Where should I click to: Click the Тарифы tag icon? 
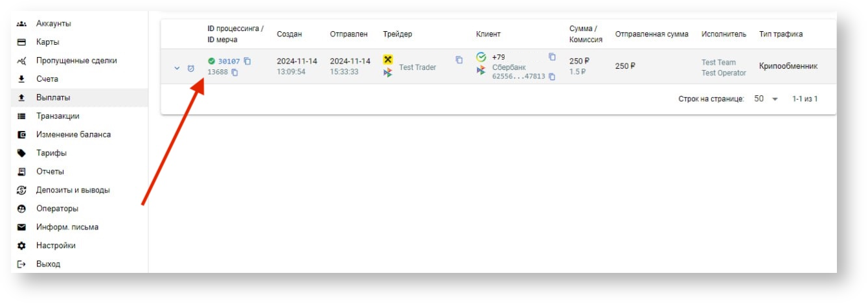pos(21,154)
